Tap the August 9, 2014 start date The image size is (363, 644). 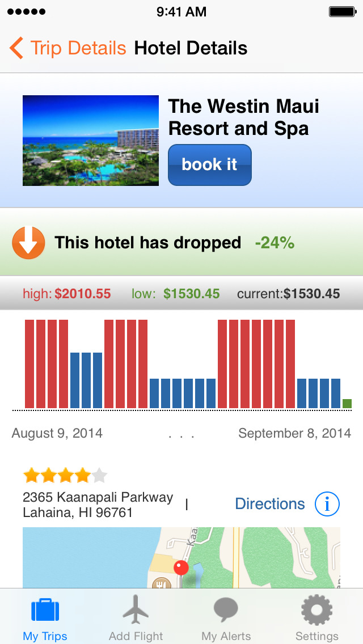(57, 434)
